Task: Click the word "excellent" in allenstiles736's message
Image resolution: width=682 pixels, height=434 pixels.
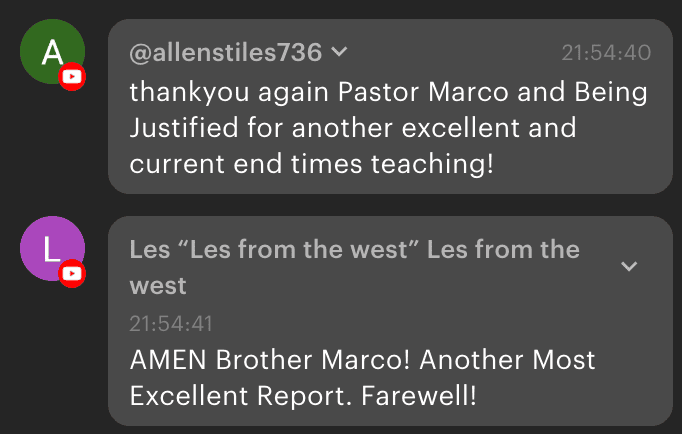Action: [x=462, y=128]
